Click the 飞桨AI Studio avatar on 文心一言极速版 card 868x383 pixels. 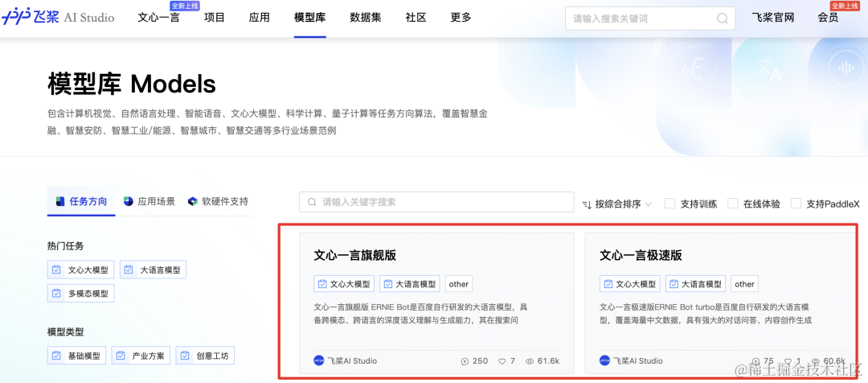pyautogui.click(x=604, y=360)
